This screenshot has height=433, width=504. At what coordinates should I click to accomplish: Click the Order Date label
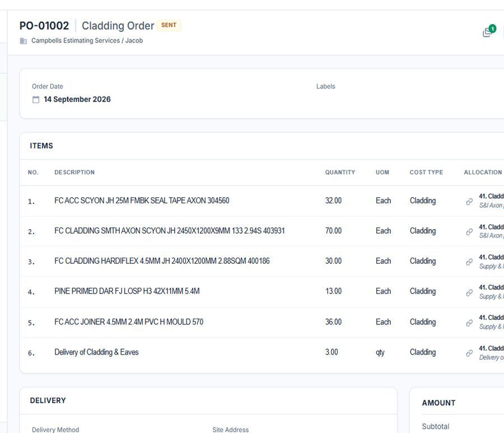(x=47, y=86)
